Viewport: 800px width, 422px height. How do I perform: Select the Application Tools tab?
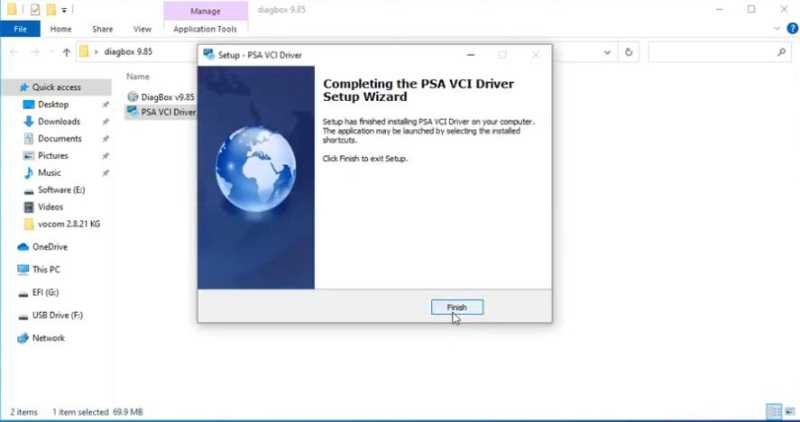[x=205, y=29]
